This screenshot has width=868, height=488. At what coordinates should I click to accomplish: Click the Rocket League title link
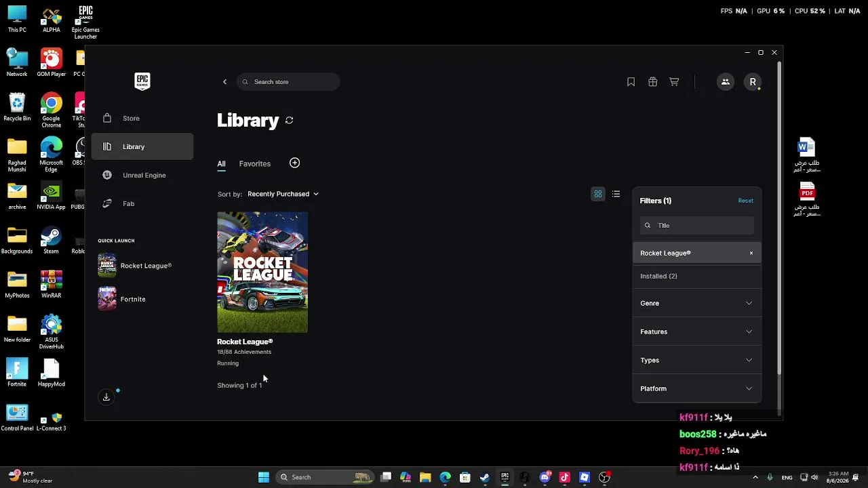[245, 342]
